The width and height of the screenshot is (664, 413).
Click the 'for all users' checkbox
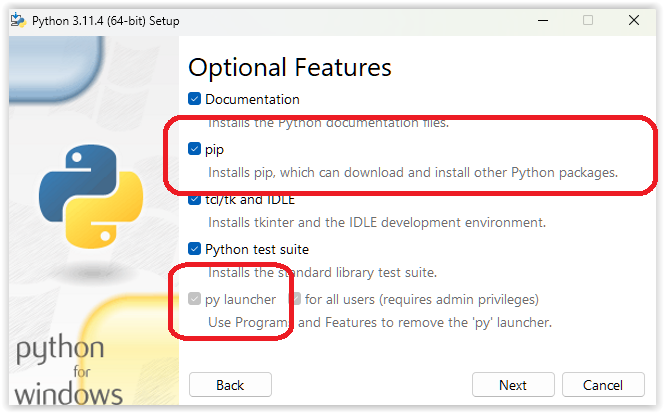pyautogui.click(x=295, y=299)
